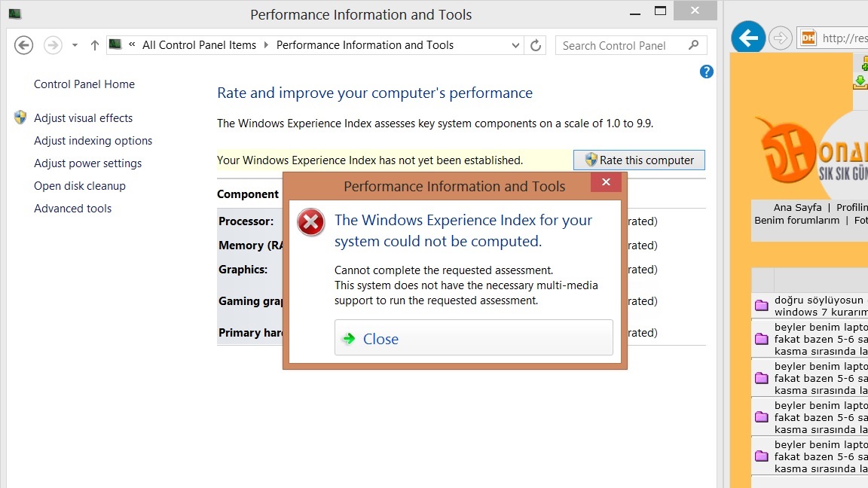Click the green arrow beside Close
Screen dimensions: 868x488
pyautogui.click(x=349, y=339)
